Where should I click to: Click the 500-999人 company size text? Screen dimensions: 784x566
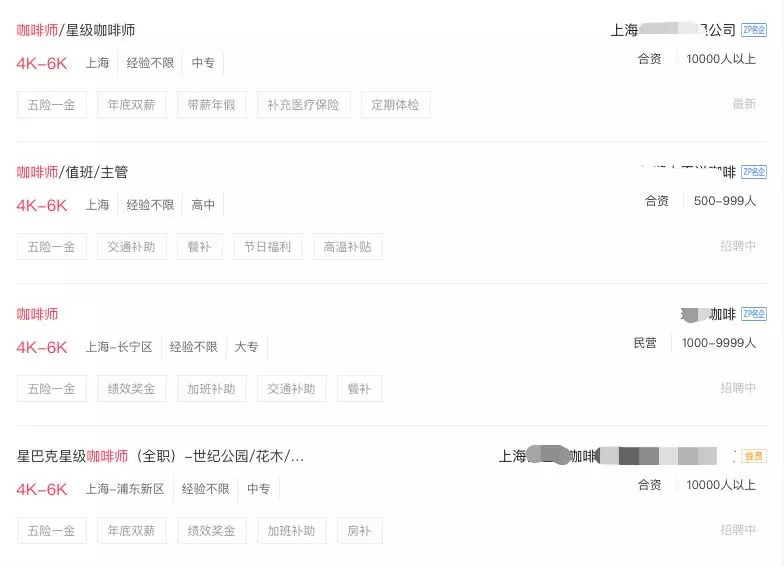(725, 201)
